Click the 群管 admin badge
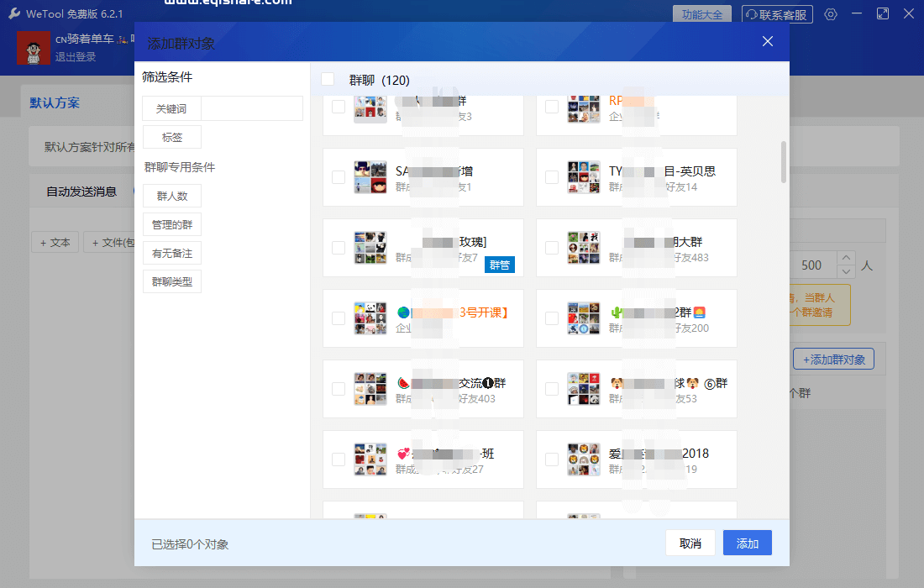This screenshot has width=924, height=588. pyautogui.click(x=500, y=264)
